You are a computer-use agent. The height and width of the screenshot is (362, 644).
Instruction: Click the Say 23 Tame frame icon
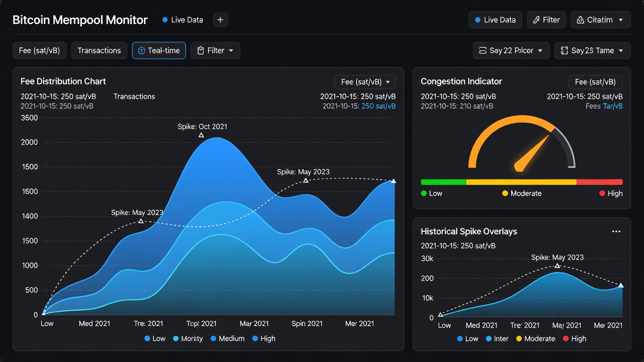click(564, 51)
